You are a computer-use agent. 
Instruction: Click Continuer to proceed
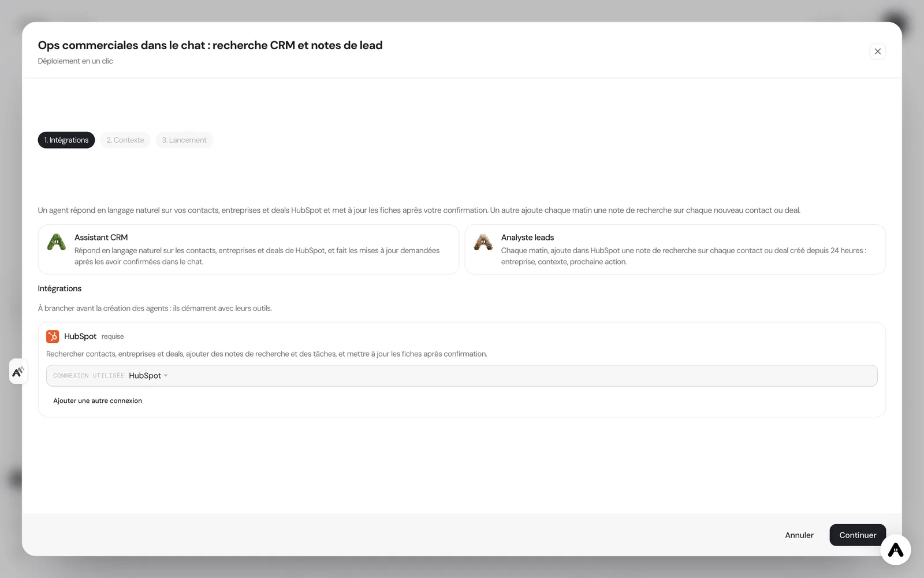coord(858,535)
